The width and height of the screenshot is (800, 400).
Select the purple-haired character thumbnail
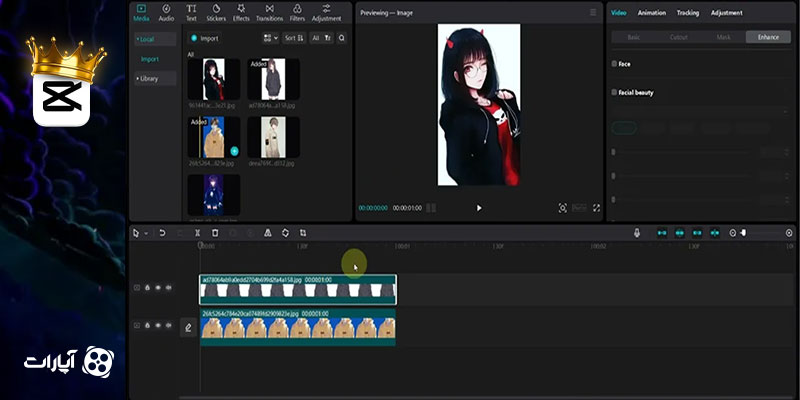214,195
